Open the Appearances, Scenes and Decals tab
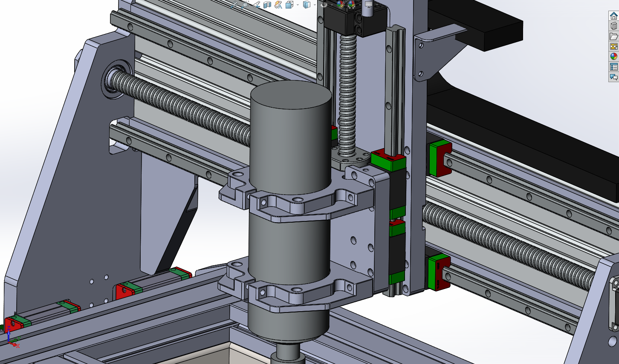Viewport: 619px width, 364px height. pos(613,57)
